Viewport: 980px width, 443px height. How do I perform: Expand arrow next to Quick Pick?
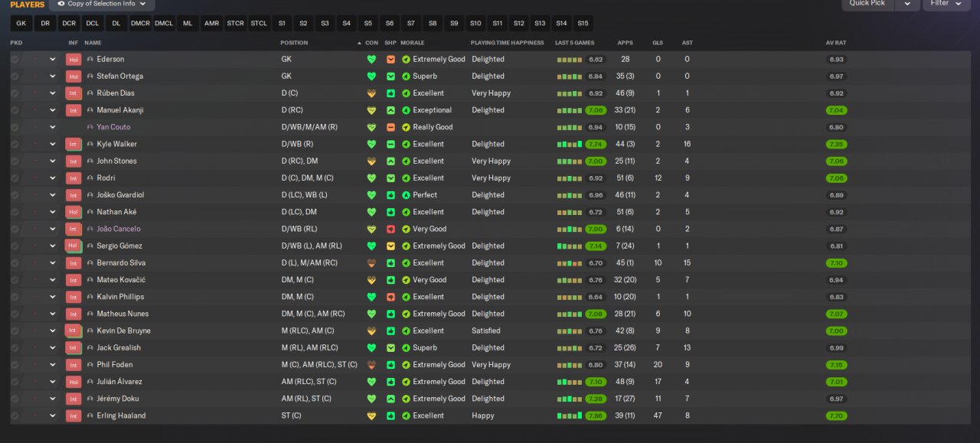click(907, 3)
